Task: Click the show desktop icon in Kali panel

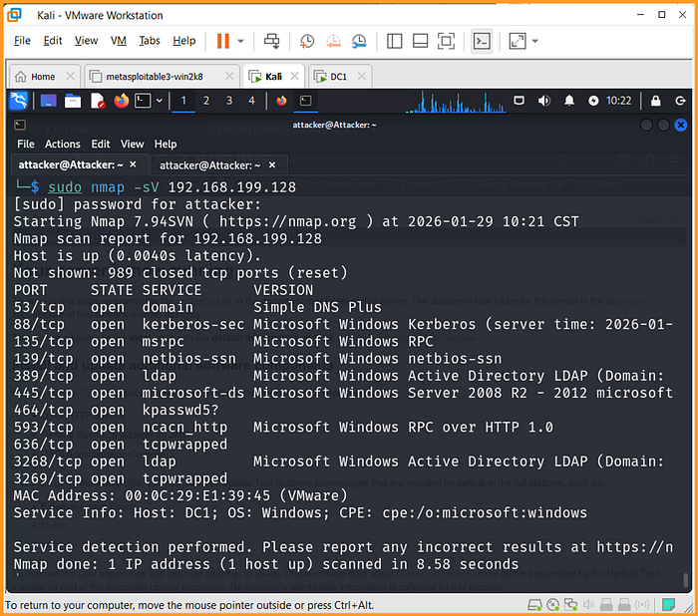Action: 49,101
